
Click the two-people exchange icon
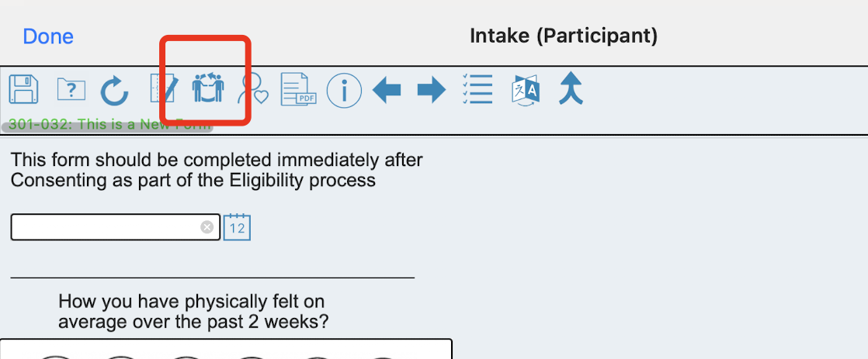pos(208,88)
